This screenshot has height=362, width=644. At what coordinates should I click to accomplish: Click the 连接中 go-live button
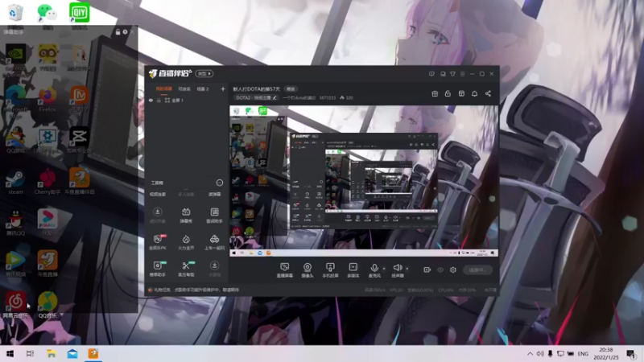click(x=477, y=269)
